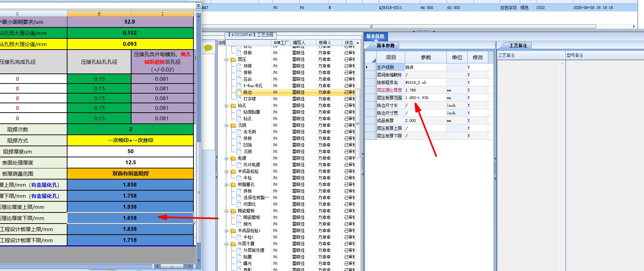Click document icon beside 排板
644x271 pixels.
click(239, 72)
